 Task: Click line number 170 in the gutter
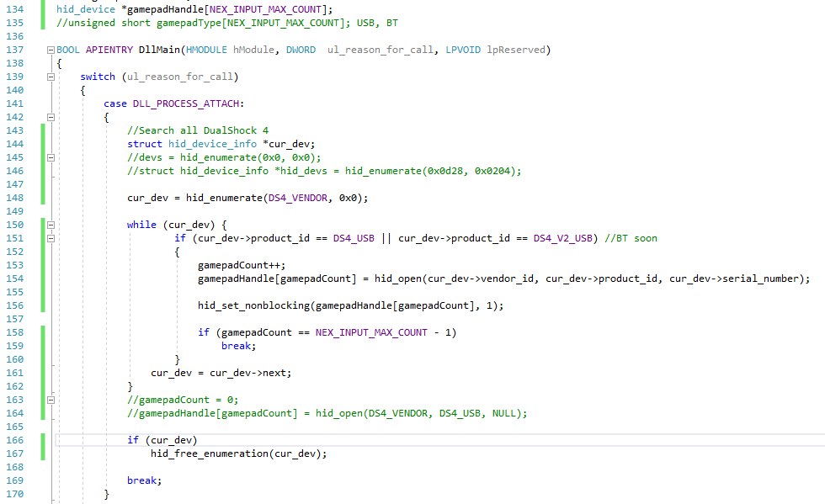click(x=15, y=494)
